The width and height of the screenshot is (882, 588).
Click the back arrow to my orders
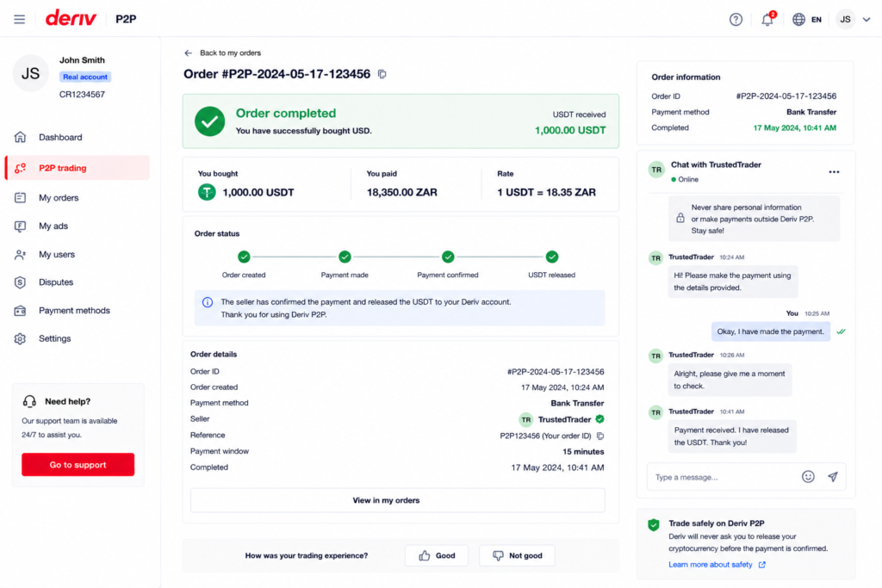click(x=188, y=53)
